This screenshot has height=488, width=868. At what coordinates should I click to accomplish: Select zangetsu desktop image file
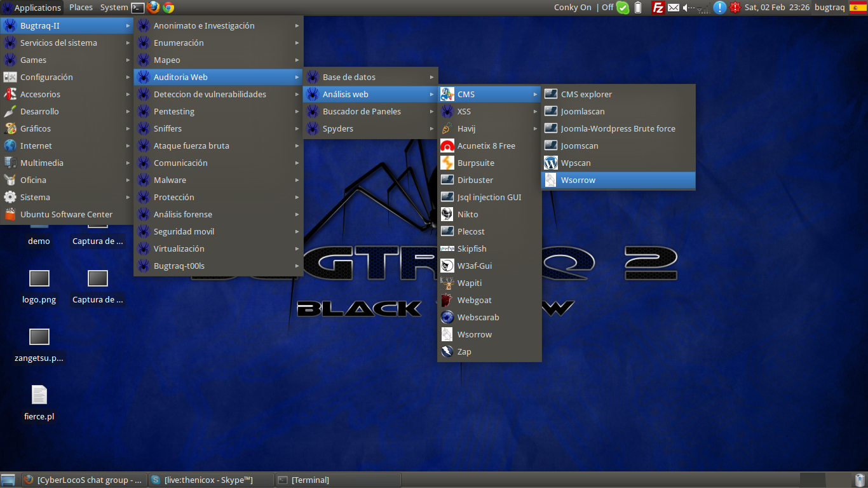pos(39,344)
